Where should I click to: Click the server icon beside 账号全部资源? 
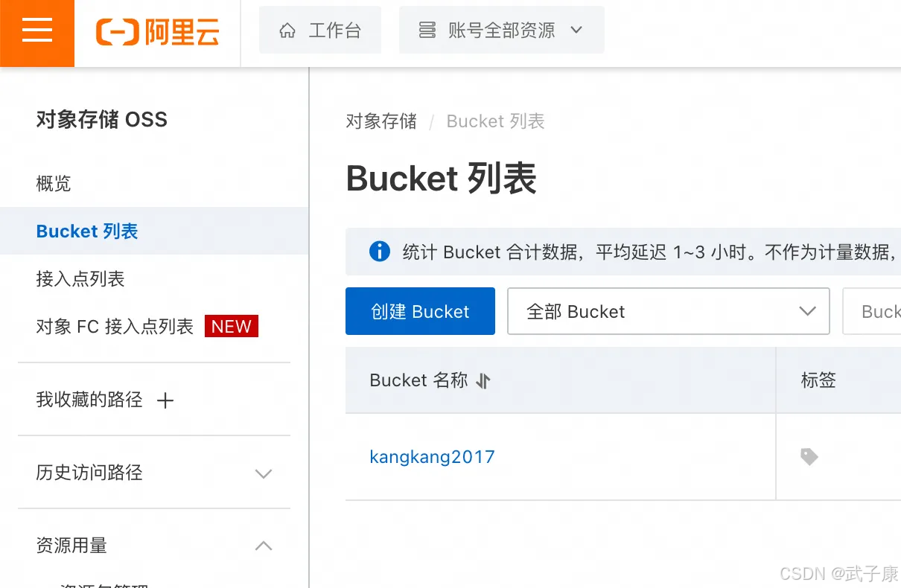tap(427, 31)
